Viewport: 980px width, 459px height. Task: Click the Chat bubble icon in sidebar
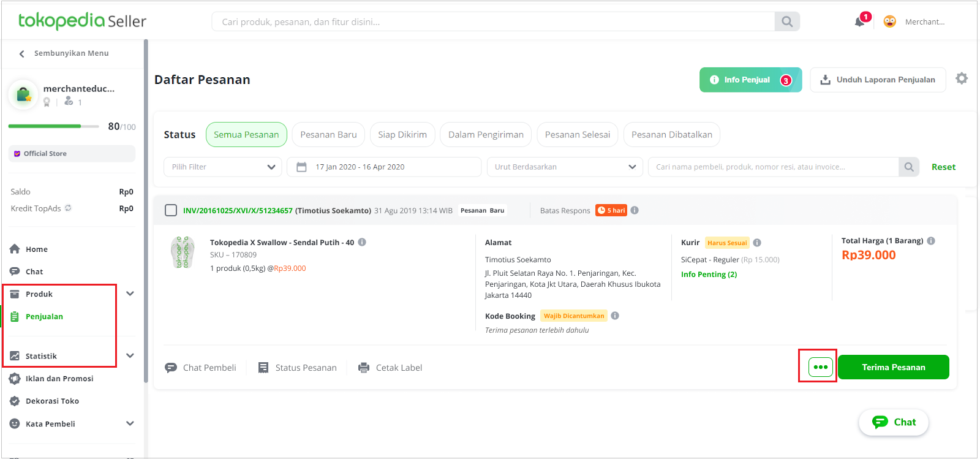tap(15, 271)
